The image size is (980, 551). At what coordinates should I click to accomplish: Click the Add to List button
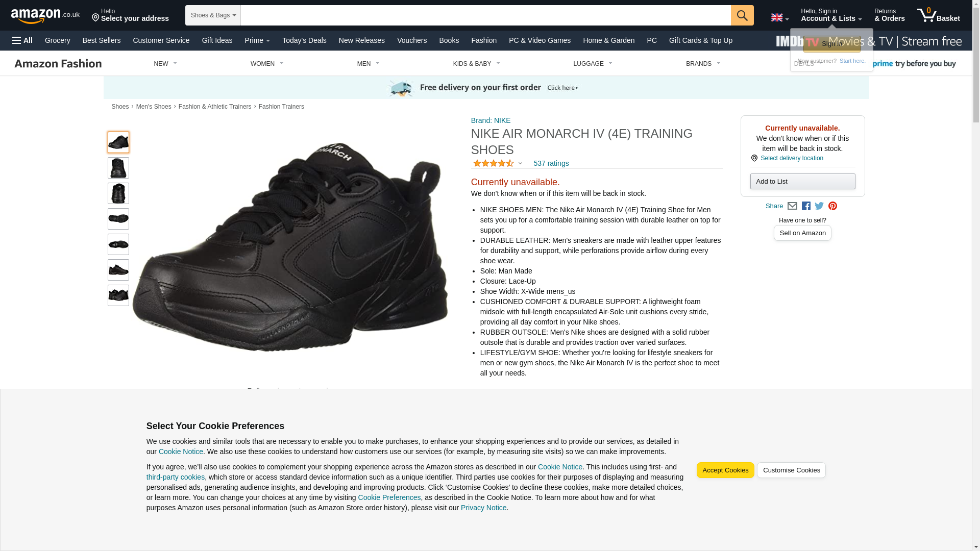click(802, 182)
